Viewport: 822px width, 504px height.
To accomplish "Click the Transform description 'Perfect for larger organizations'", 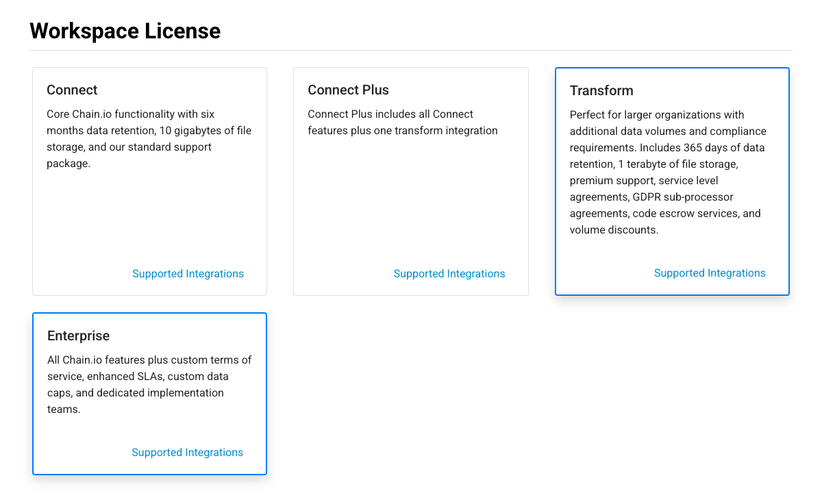I will tap(668, 173).
